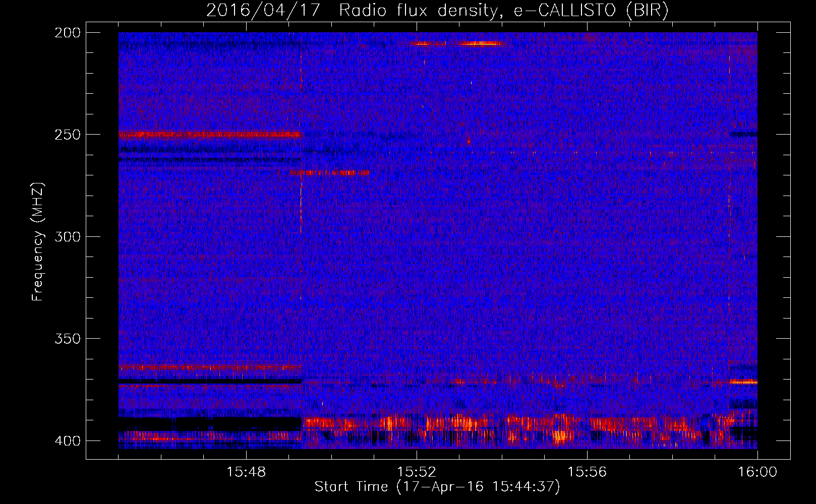Click the 16:00 time tick label
Screen dimensions: 816x504
(757, 472)
